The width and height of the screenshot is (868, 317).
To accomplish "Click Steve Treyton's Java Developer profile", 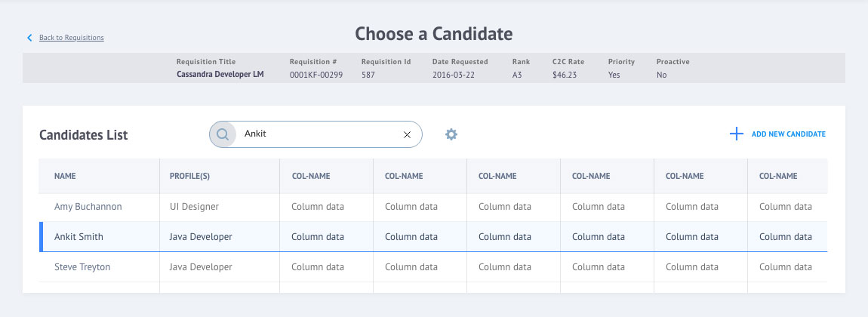I will tap(202, 266).
